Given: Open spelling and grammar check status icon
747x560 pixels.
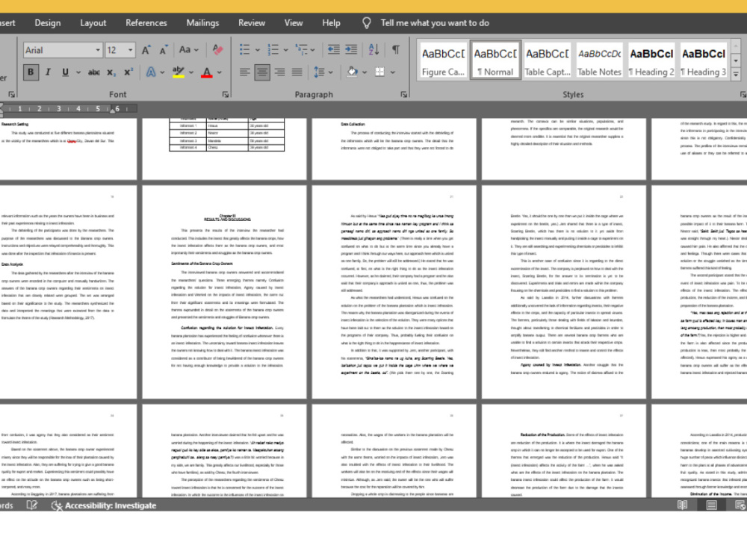Looking at the screenshot, I should (x=32, y=505).
